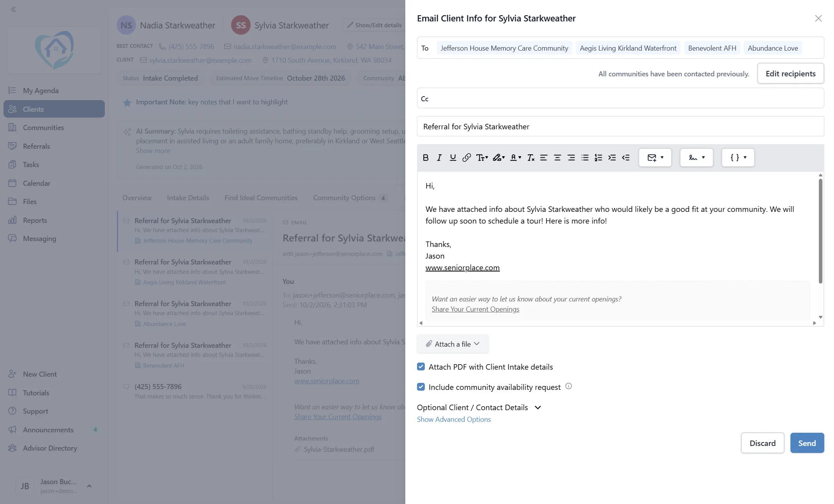Click Edit recipients button
The width and height of the screenshot is (834, 504).
(x=790, y=74)
